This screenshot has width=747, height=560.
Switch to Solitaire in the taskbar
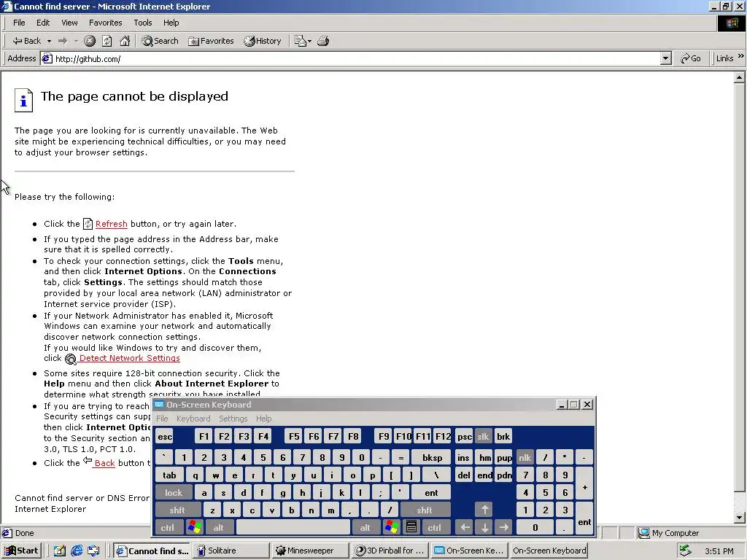232,551
